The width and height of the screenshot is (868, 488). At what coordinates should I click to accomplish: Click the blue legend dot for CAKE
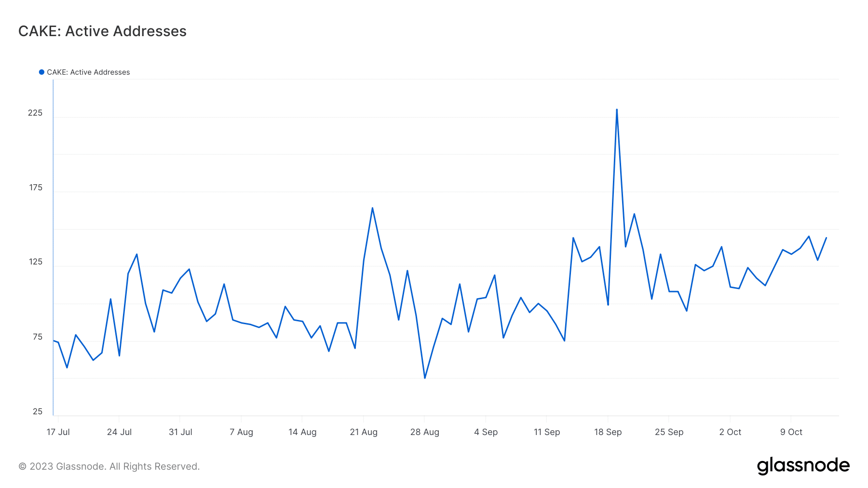click(x=41, y=72)
